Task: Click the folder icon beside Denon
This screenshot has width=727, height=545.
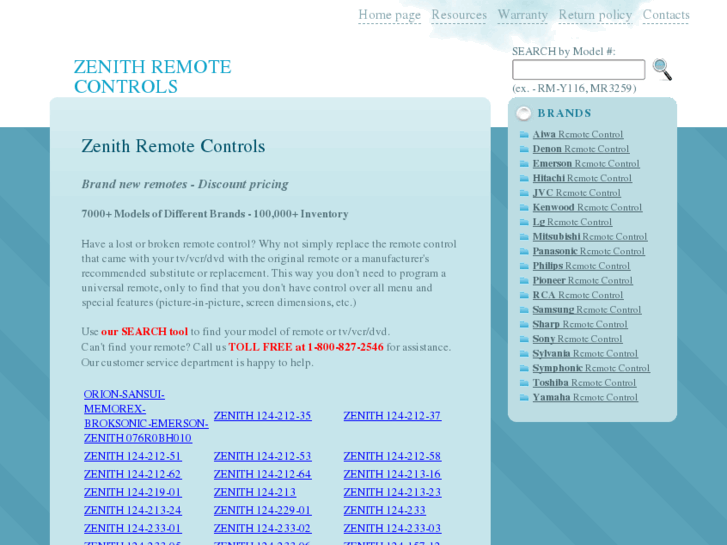Action: 524,149
